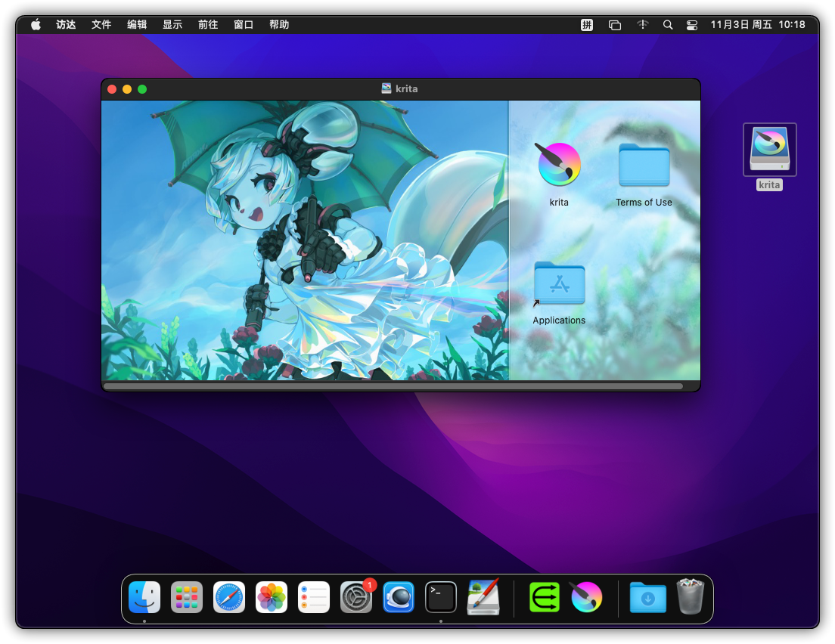The width and height of the screenshot is (835, 644).
Task: Open the Downloads folder in the Dock
Action: tap(647, 597)
